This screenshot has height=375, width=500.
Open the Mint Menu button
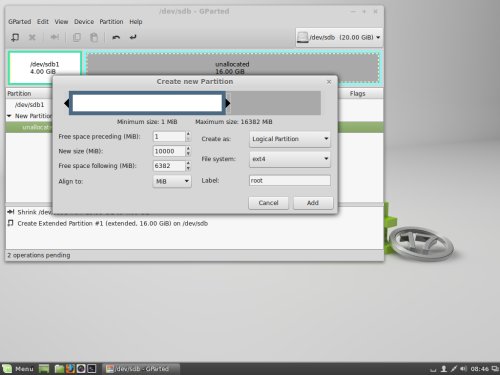[x=18, y=369]
